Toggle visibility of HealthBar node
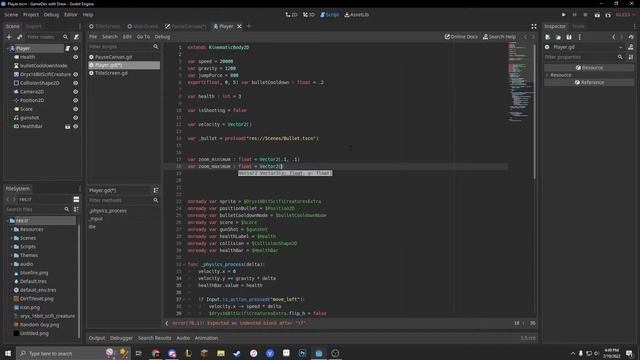 [76, 127]
